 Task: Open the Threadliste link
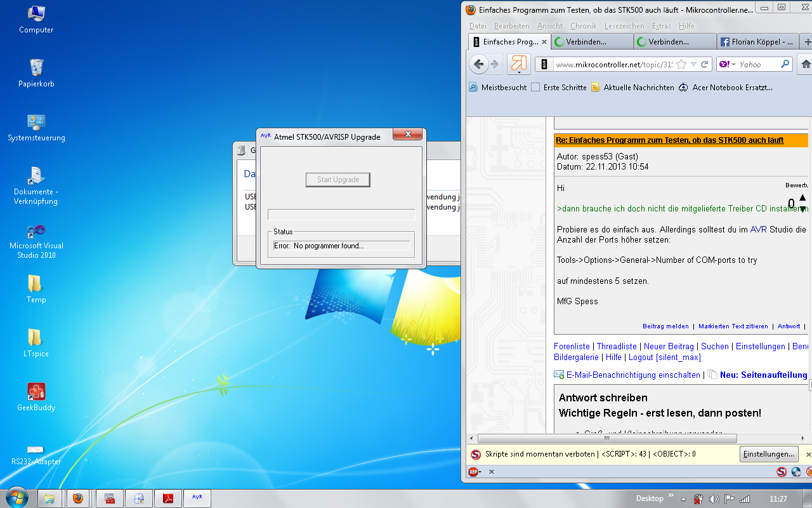[x=617, y=347]
